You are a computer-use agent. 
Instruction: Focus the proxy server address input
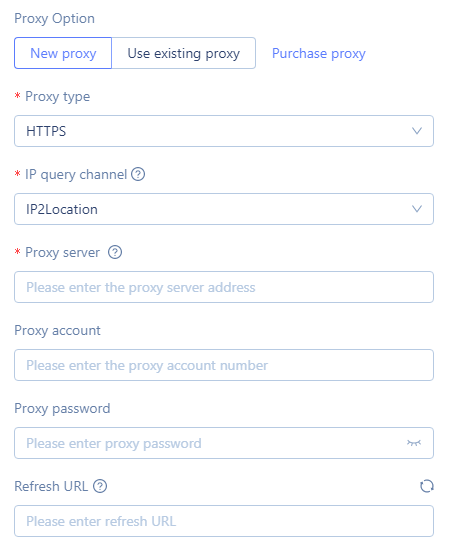[x=224, y=287]
